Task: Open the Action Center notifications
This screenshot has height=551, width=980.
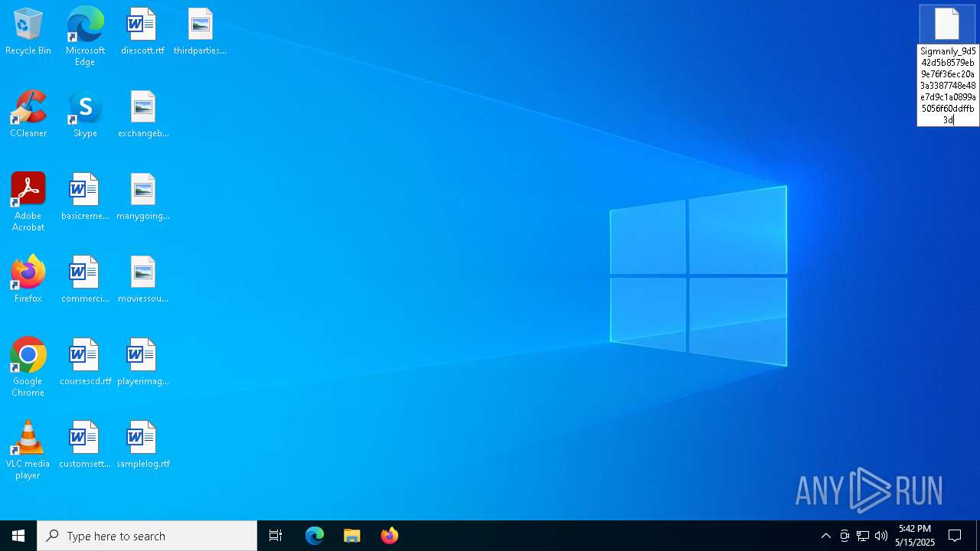Action: (955, 536)
